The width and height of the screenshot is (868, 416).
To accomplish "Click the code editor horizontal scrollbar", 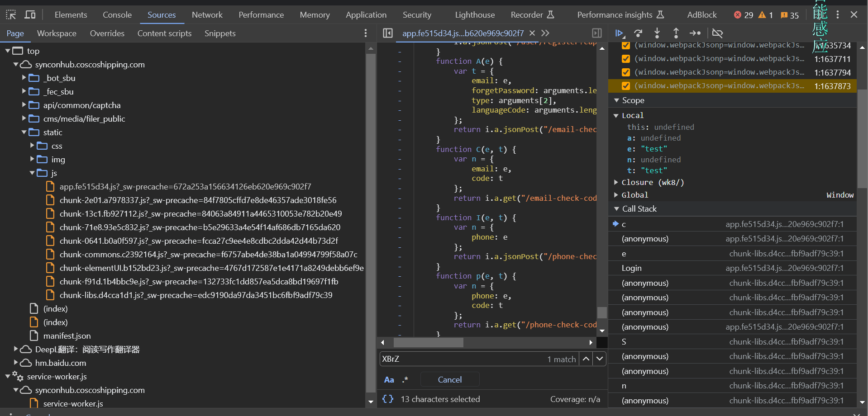I will tap(428, 342).
